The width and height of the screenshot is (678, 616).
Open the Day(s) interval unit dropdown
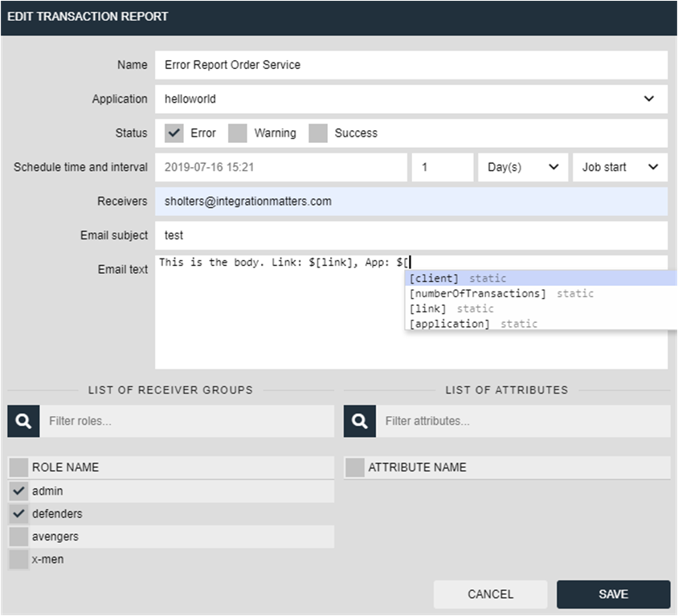click(523, 167)
